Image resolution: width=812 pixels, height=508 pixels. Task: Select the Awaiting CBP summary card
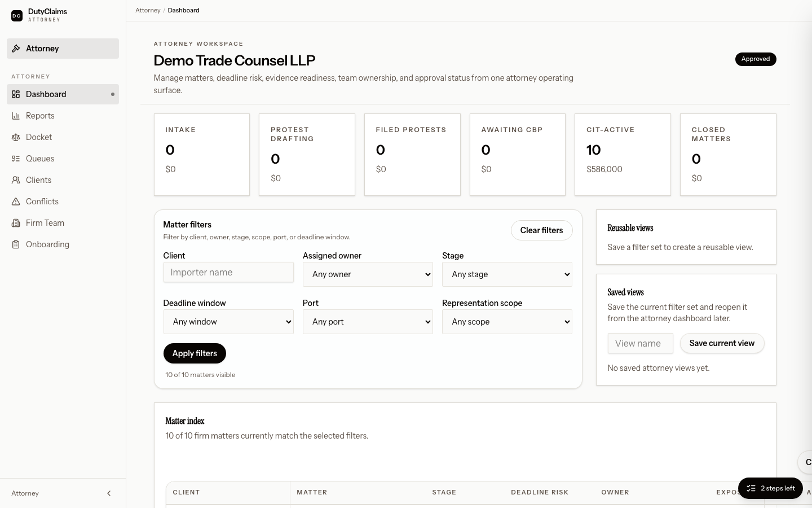point(518,155)
